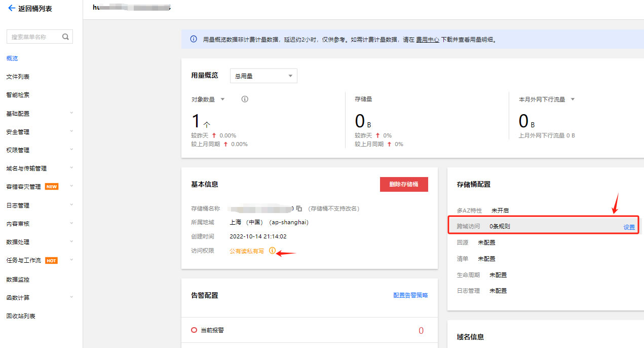This screenshot has height=348, width=644.
Task: Go to 回收站列表 in the sidebar
Action: 21,316
